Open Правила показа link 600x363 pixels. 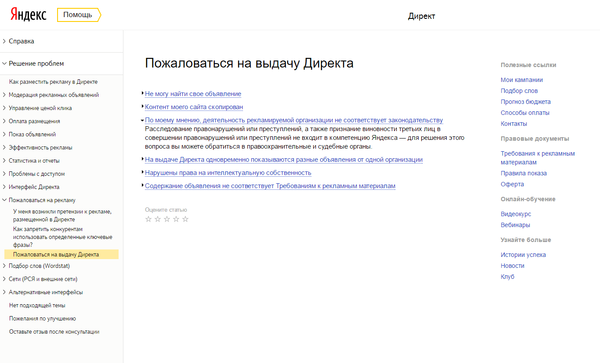524,173
